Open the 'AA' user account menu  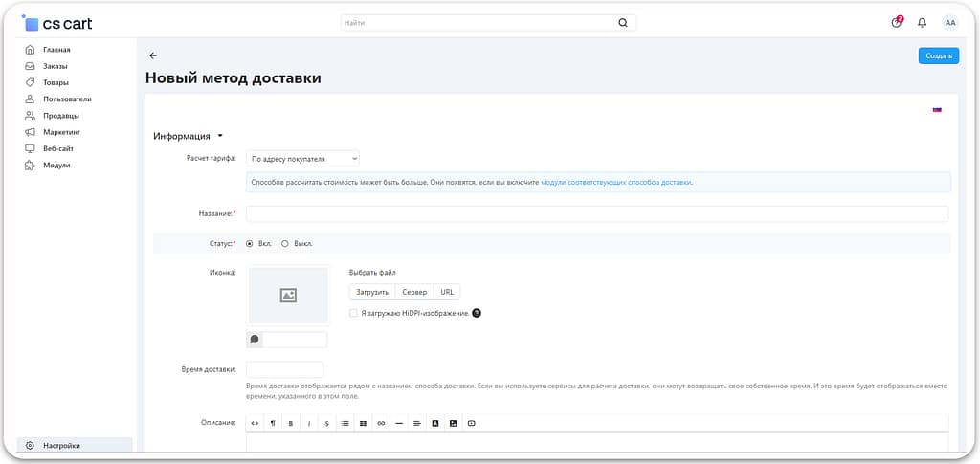click(x=949, y=23)
